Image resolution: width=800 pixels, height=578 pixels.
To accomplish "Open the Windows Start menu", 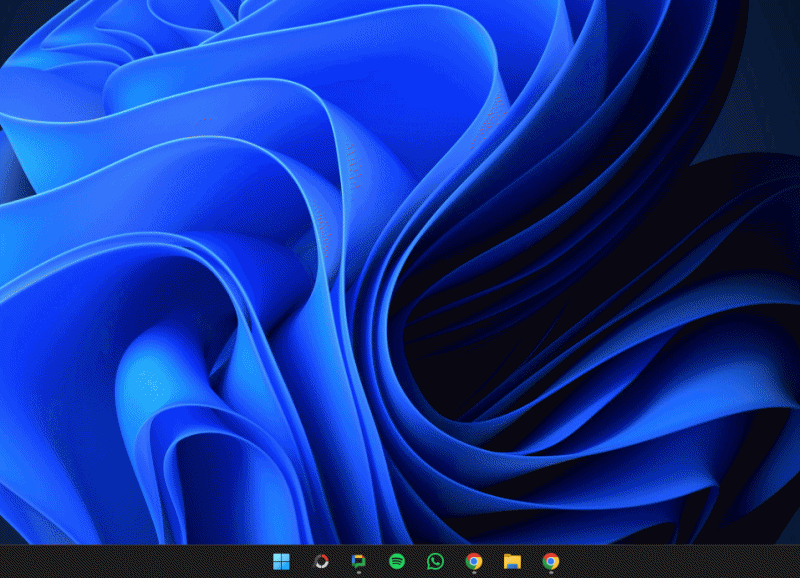I will [x=281, y=561].
